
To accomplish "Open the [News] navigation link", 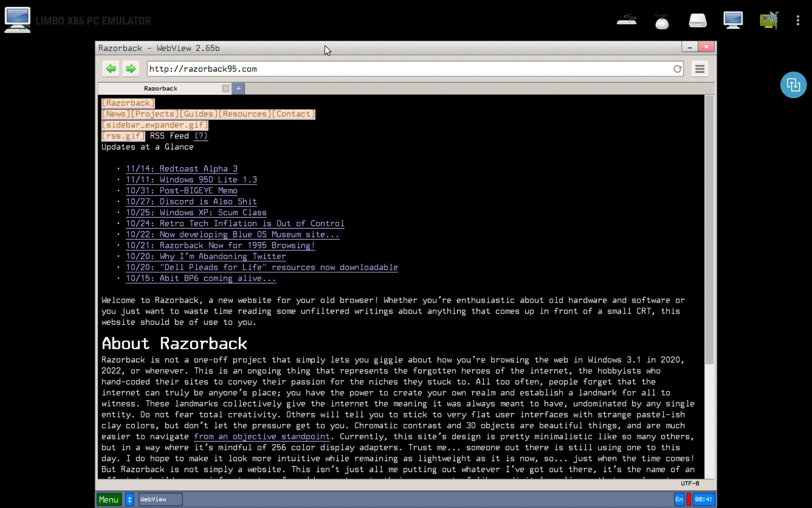I will [x=116, y=114].
